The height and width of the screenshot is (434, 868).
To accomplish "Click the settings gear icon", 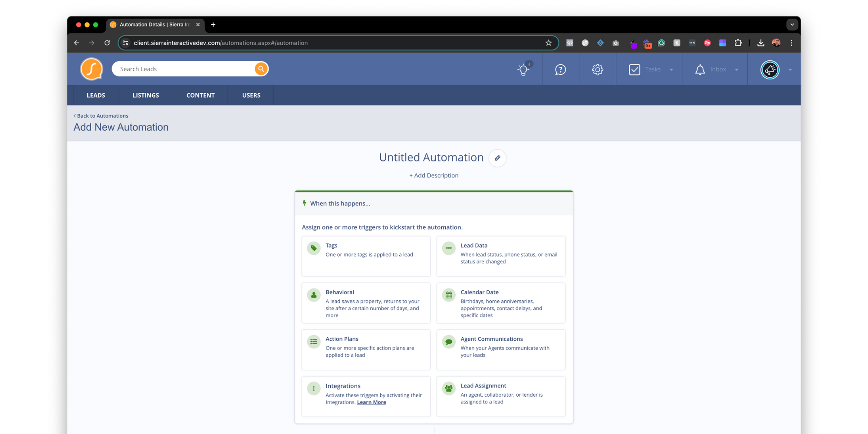I will point(597,69).
